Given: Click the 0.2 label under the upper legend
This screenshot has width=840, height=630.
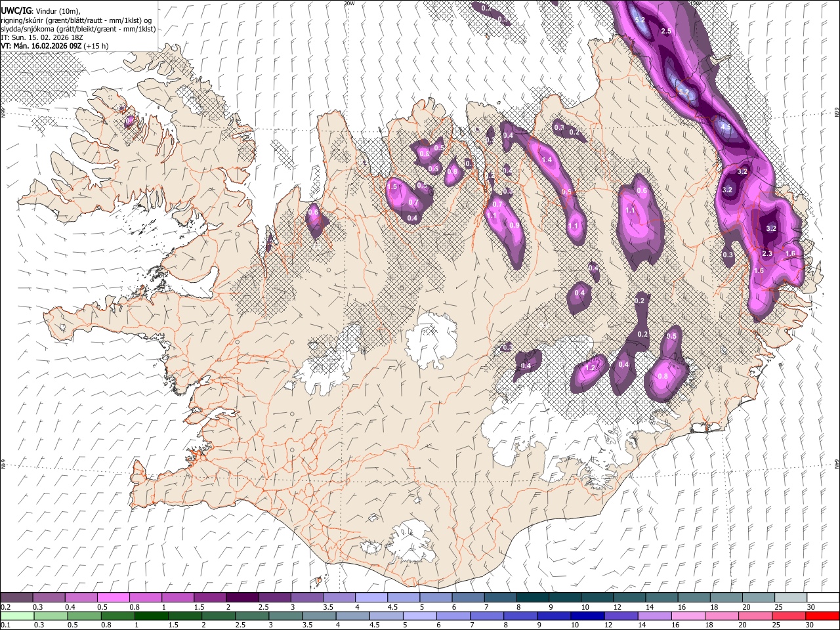Looking at the screenshot, I should tap(5, 607).
